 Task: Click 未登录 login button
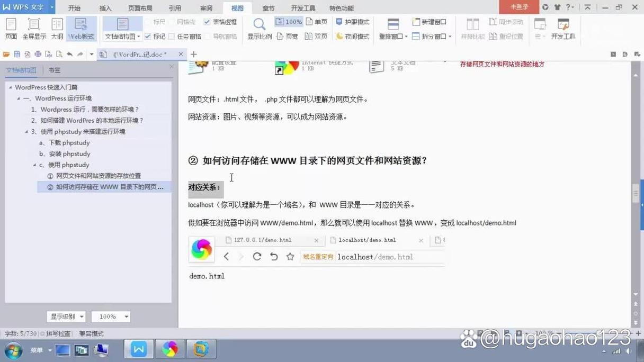[519, 7]
